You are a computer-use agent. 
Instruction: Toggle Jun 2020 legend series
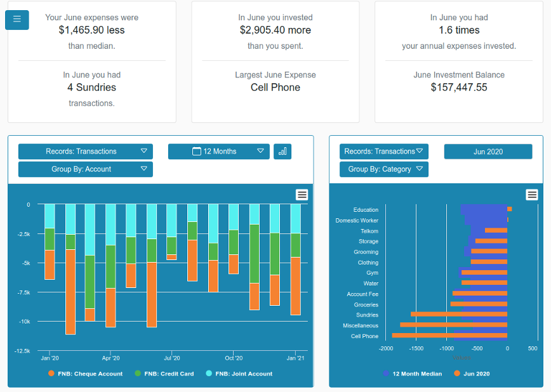(472, 374)
